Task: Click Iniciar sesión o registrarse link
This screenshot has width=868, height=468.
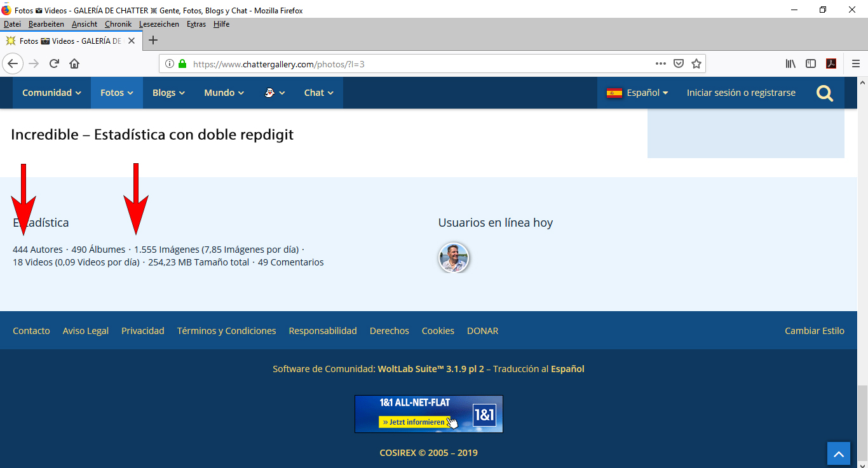Action: click(x=741, y=93)
